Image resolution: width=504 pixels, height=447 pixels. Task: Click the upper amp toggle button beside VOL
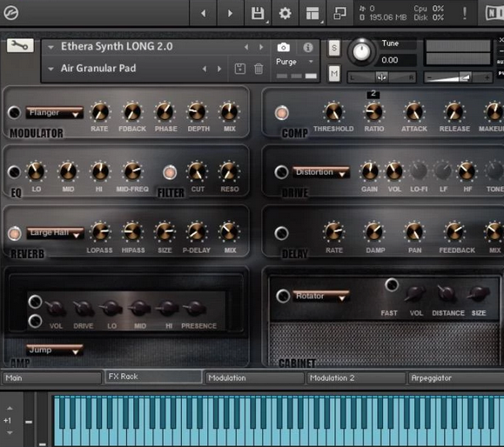pos(35,302)
